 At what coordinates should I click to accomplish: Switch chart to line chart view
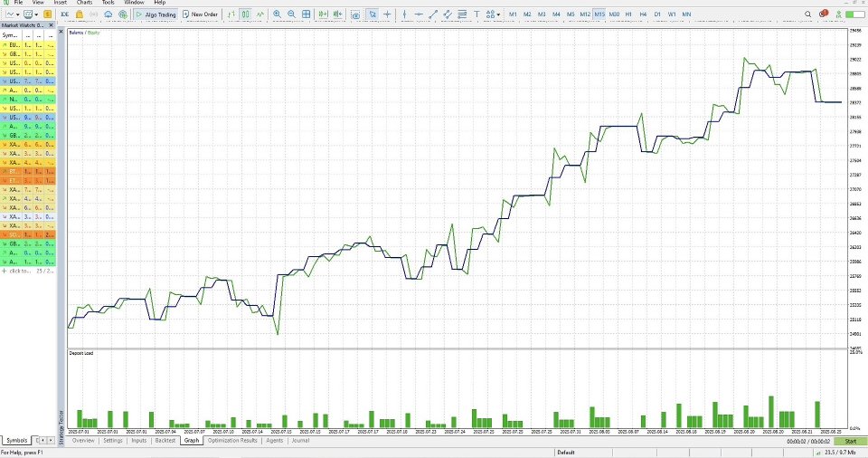(x=260, y=14)
